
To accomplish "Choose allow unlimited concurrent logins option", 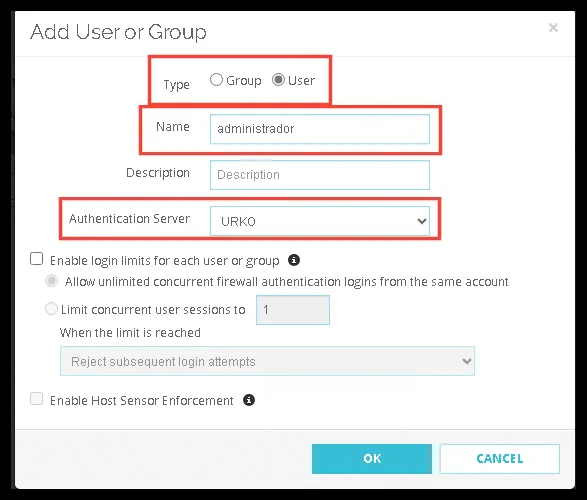I will [x=52, y=281].
